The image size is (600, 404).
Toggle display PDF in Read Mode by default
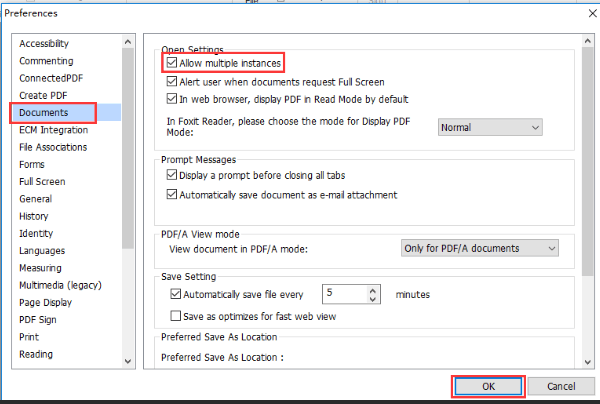click(x=172, y=99)
